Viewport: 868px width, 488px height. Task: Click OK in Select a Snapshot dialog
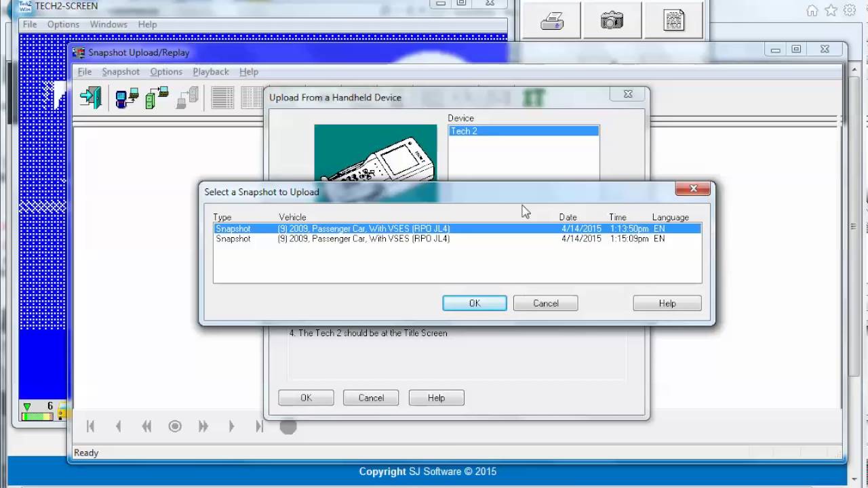click(475, 304)
